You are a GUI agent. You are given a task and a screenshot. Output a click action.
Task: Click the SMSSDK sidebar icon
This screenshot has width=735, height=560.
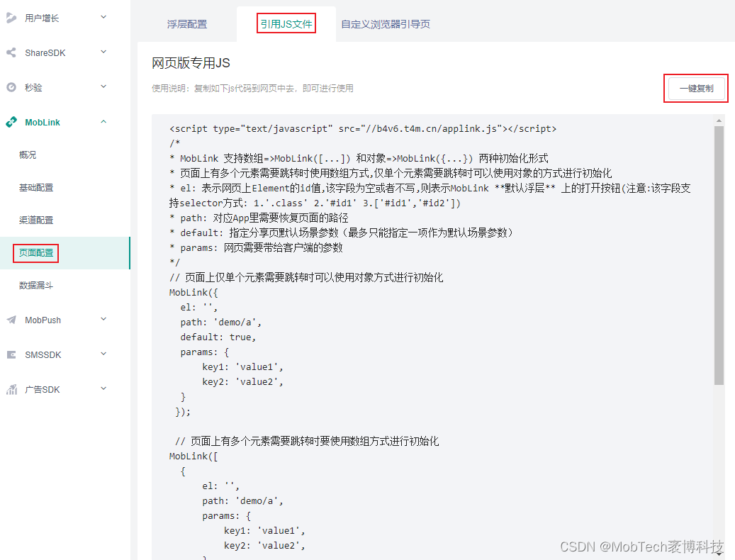click(11, 354)
